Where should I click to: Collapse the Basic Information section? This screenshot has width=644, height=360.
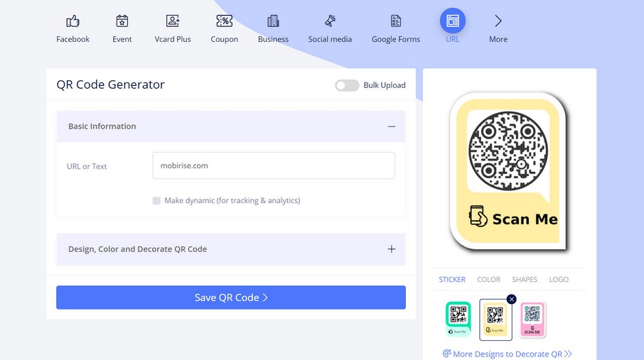click(391, 126)
